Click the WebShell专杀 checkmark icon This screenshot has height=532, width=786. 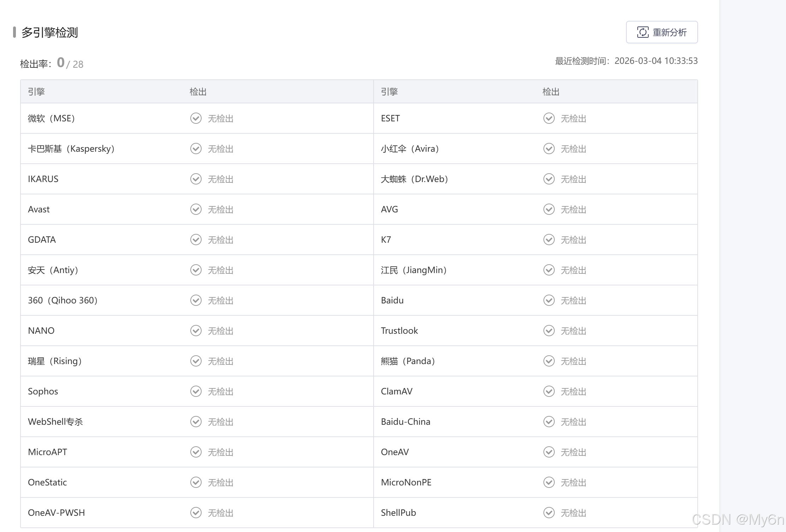pyautogui.click(x=196, y=422)
